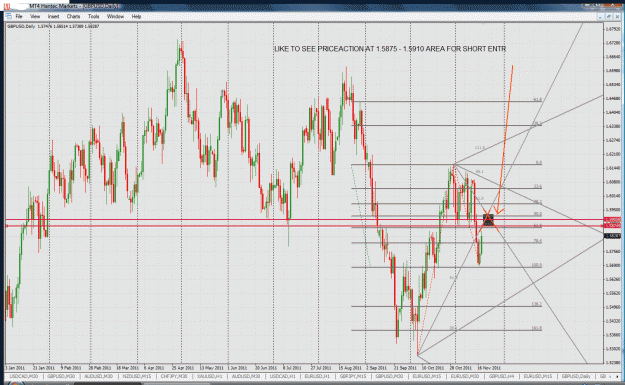625x385 pixels.
Task: Switch to the EURUSD,M30 chart tab
Action: pos(465,376)
